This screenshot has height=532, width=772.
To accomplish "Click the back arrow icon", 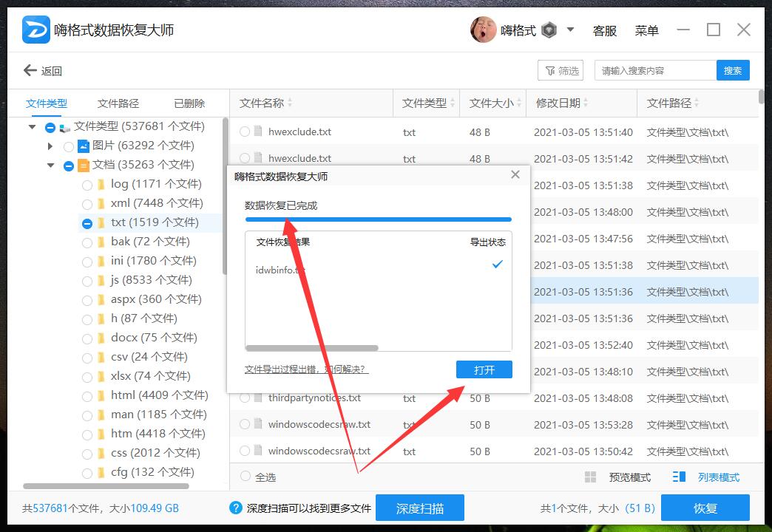I will 30,70.
